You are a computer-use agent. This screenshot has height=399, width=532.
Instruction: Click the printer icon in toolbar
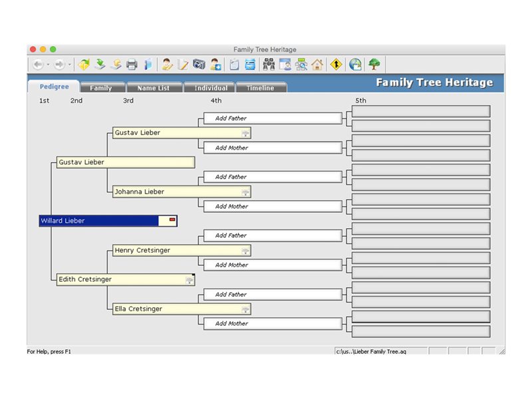132,65
